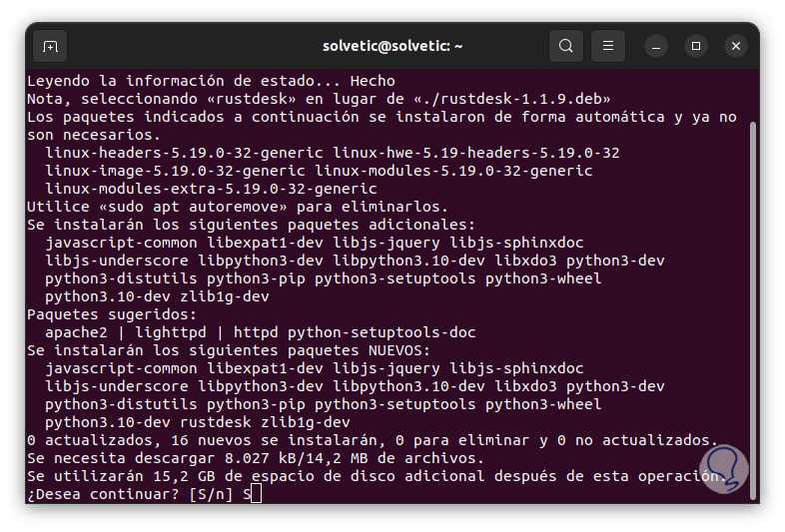The image size is (785, 532).
Task: Click the terminal search magnifier icon
Action: coord(566,46)
